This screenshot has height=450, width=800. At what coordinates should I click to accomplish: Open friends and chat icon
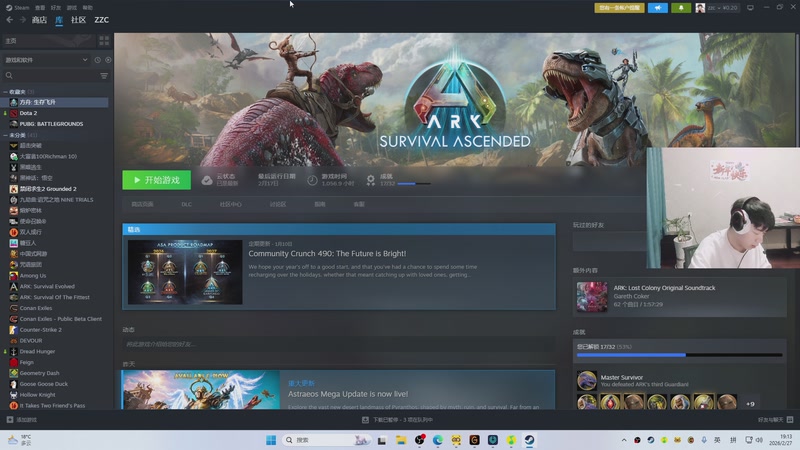[790, 419]
